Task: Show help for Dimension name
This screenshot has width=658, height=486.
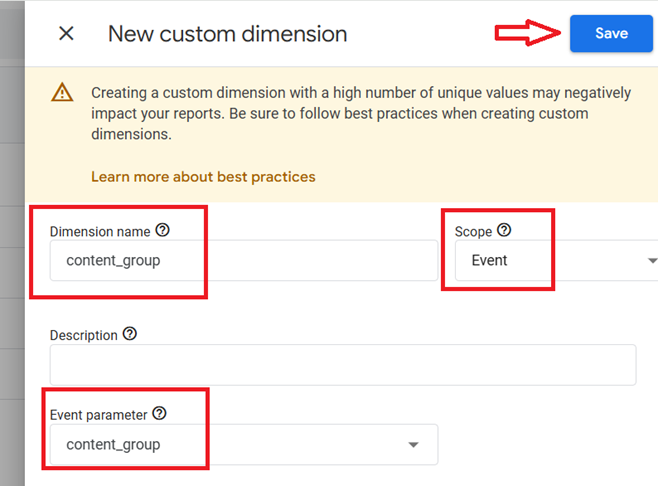Action: pyautogui.click(x=162, y=230)
